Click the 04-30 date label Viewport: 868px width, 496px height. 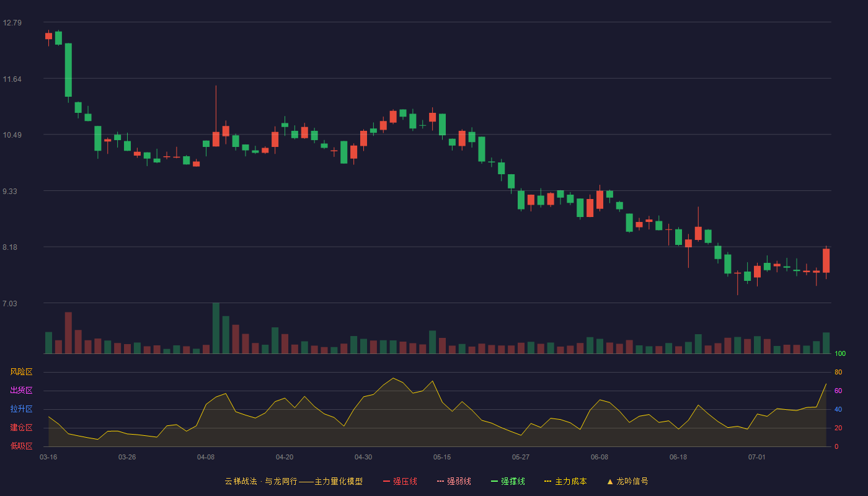tap(363, 457)
